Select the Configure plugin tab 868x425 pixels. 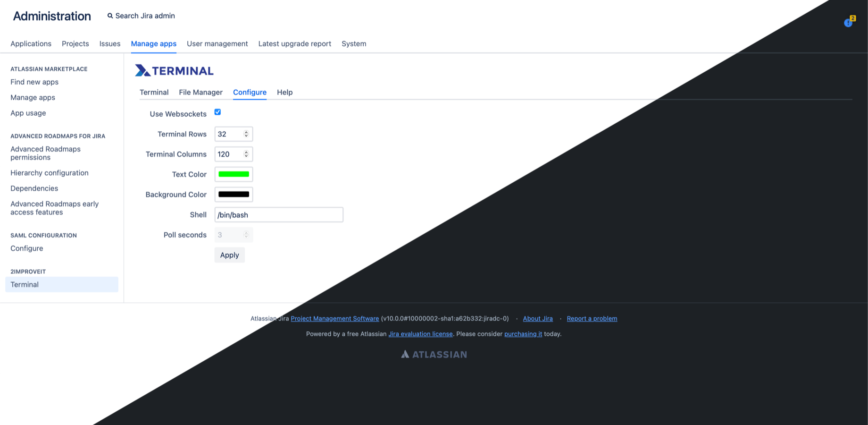(250, 92)
